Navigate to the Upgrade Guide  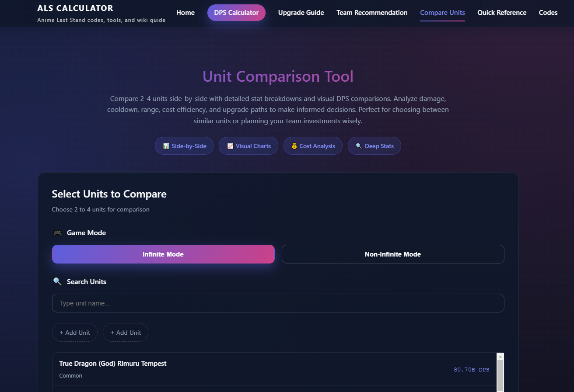(301, 12)
